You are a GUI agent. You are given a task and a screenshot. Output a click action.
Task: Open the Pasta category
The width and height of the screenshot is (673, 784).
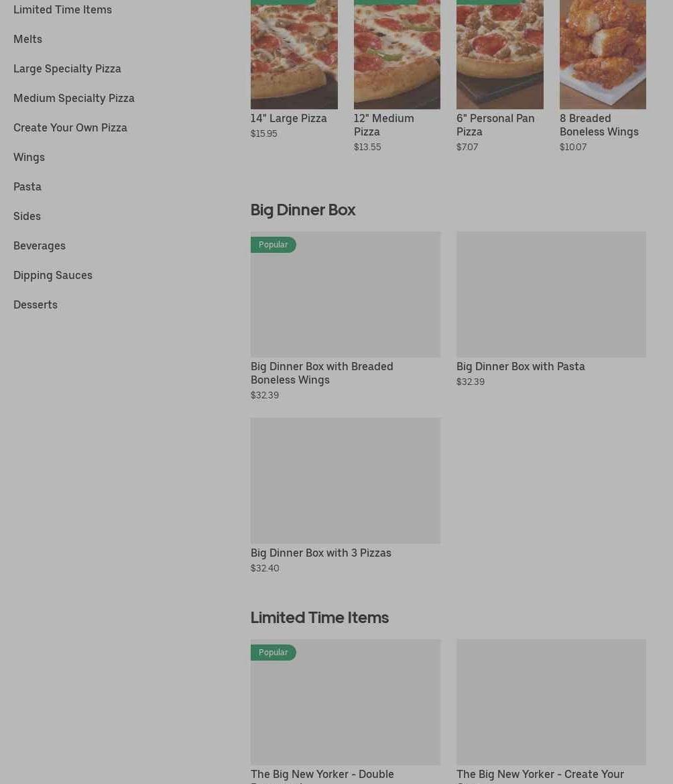click(27, 186)
